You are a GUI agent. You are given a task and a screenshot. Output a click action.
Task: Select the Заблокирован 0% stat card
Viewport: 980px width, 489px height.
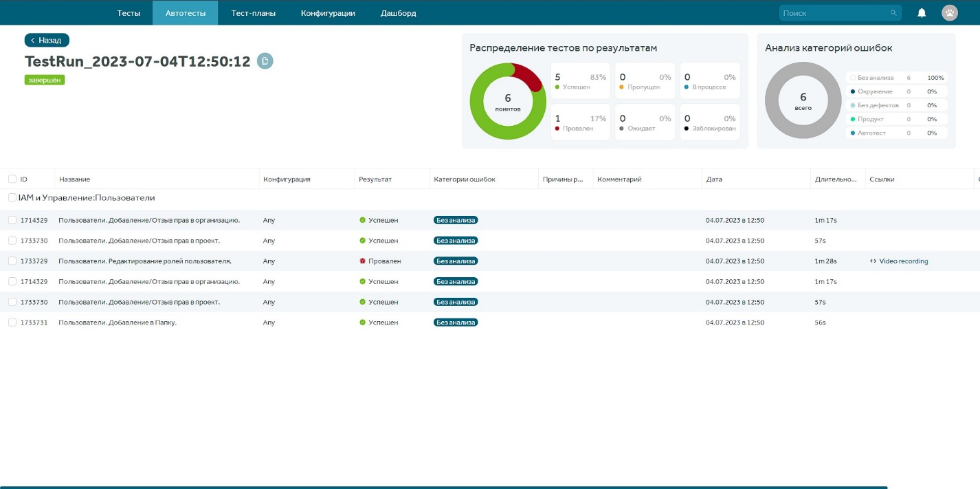point(710,122)
